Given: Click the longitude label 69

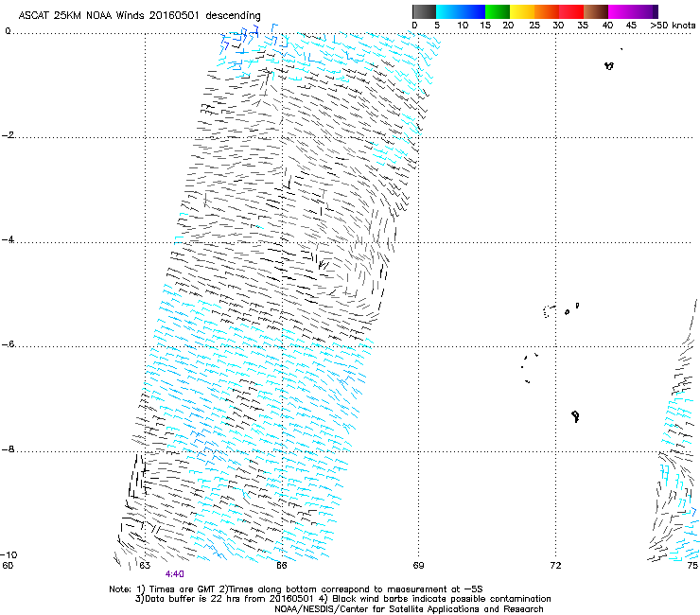Looking at the screenshot, I should coord(418,566).
